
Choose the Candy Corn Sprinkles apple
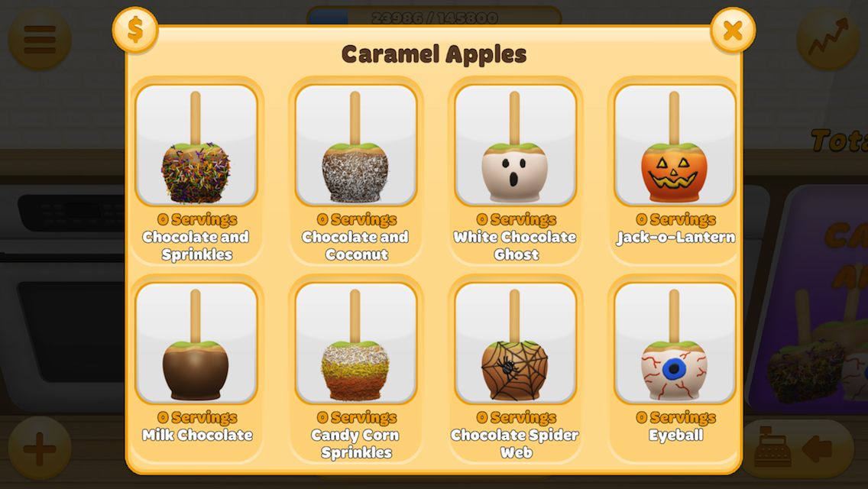[x=356, y=343]
